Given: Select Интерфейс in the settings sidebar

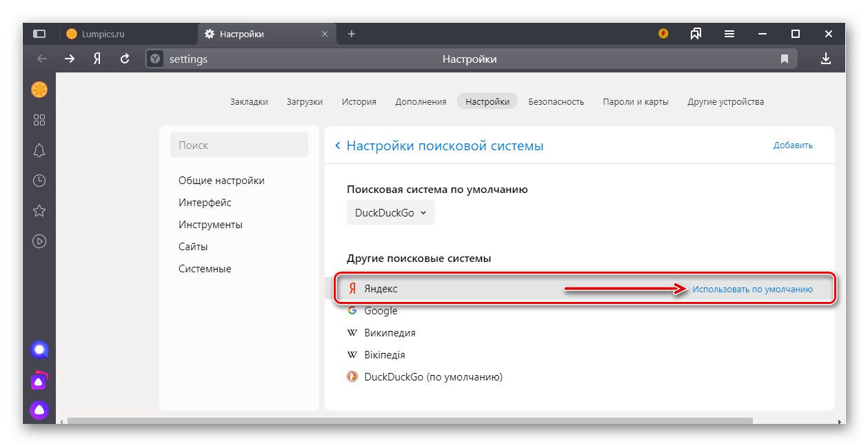Looking at the screenshot, I should click(x=205, y=203).
